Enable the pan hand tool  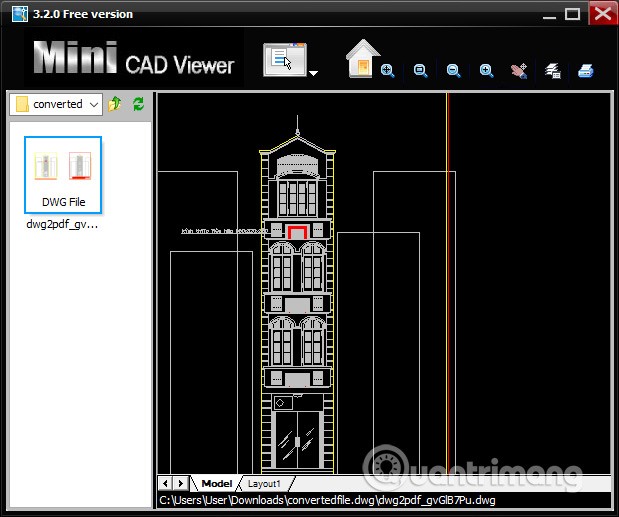(518, 71)
